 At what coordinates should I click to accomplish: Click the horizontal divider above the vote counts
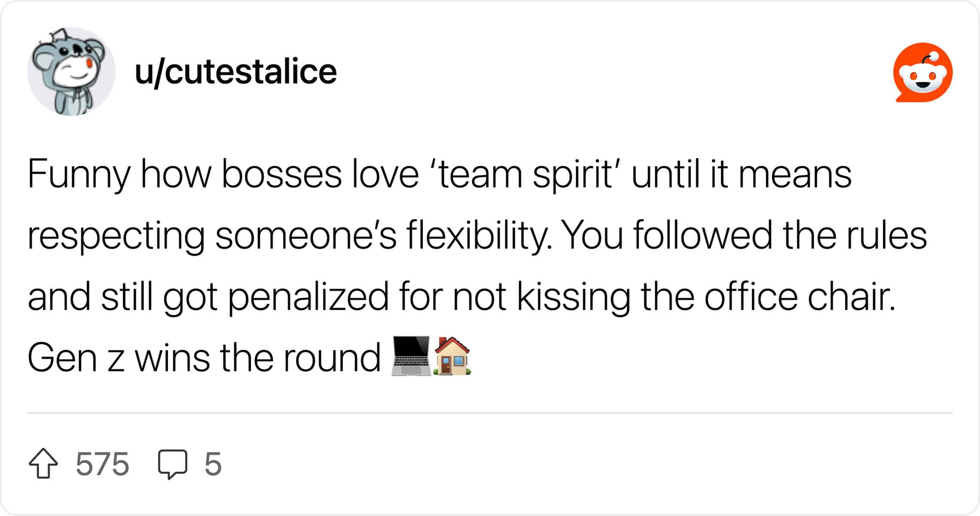tap(490, 413)
